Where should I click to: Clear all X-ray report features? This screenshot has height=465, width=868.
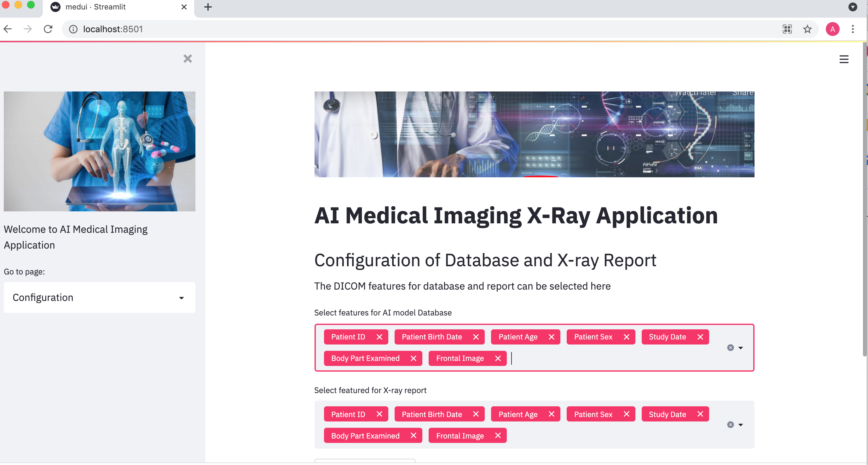pyautogui.click(x=730, y=425)
